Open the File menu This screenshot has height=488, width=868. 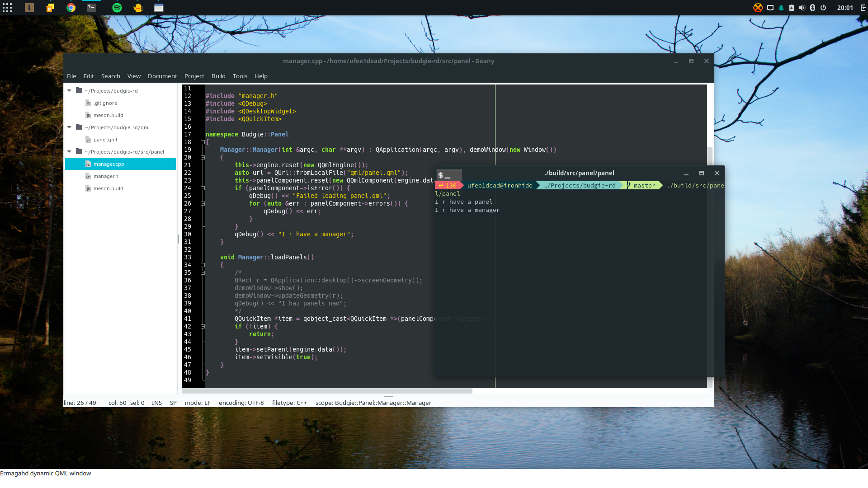coord(71,76)
